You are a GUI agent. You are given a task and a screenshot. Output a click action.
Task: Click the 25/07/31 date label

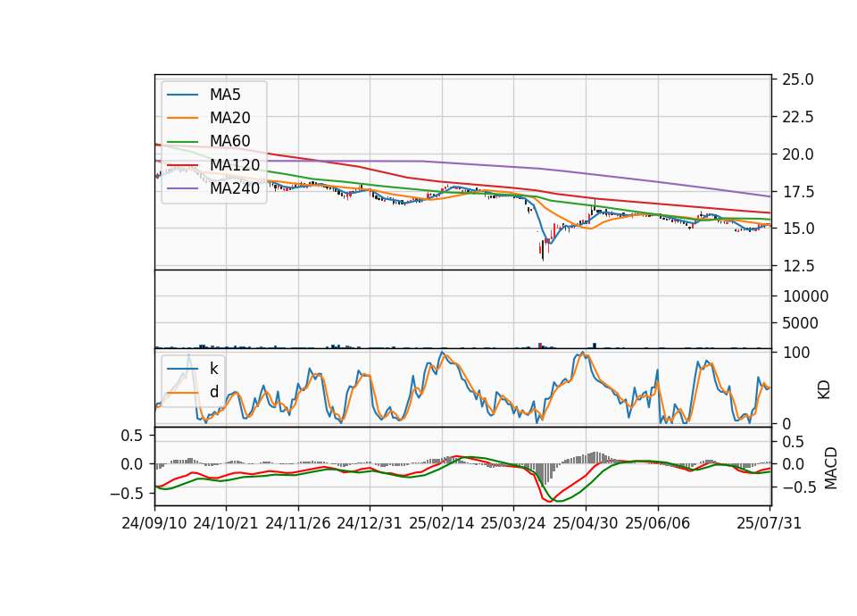pos(769,523)
